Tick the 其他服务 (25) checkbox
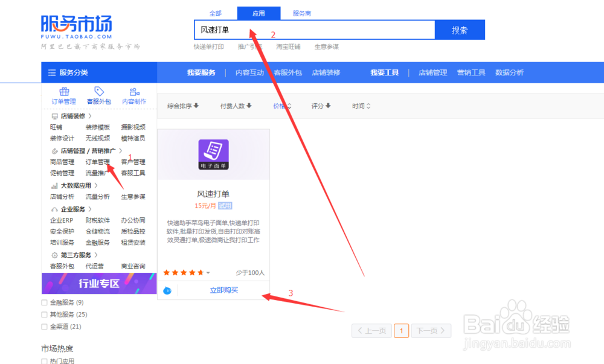604x364 pixels. (44, 315)
